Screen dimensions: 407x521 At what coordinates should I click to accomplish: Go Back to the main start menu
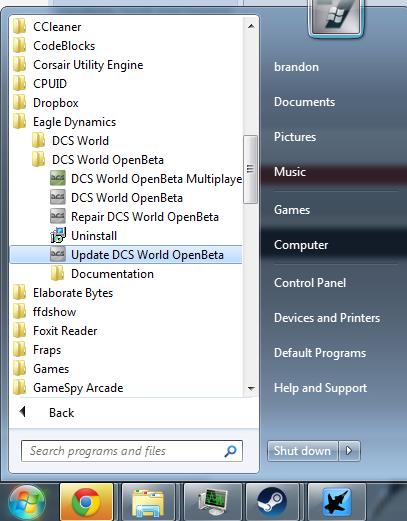(61, 413)
